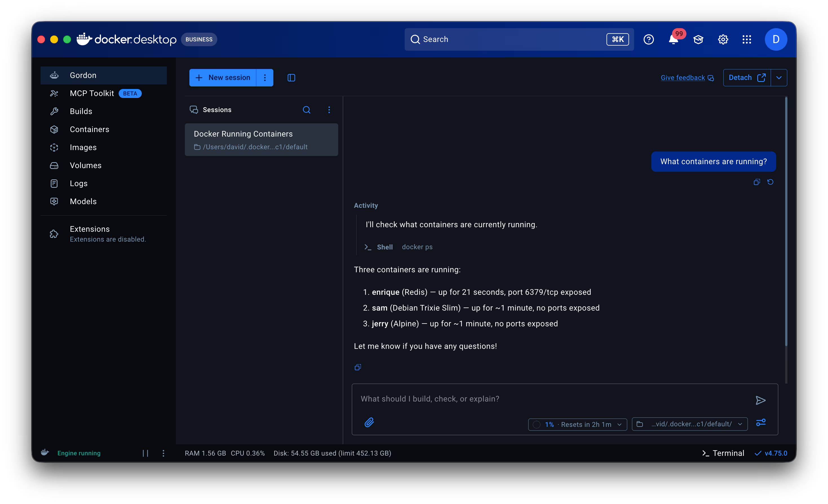Click the 'What containers are running?' message
This screenshot has width=828, height=504.
pos(713,162)
